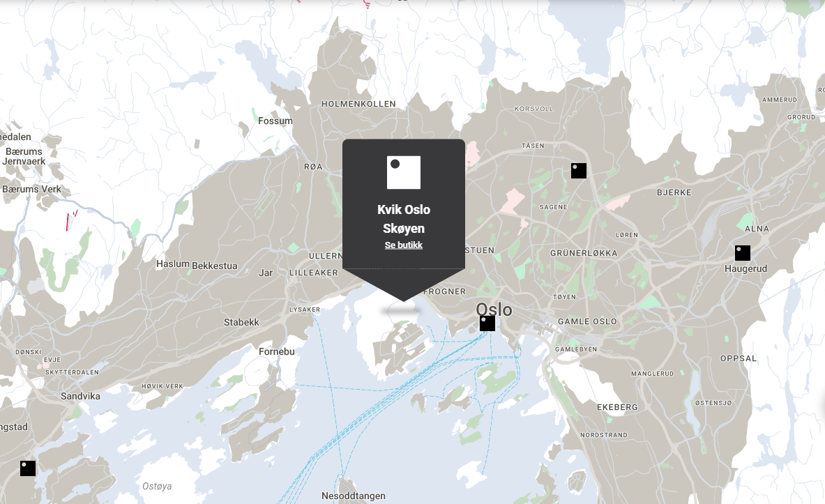Click the Holmenkollen label on the map
Viewport: 825px width, 504px height.
[358, 104]
